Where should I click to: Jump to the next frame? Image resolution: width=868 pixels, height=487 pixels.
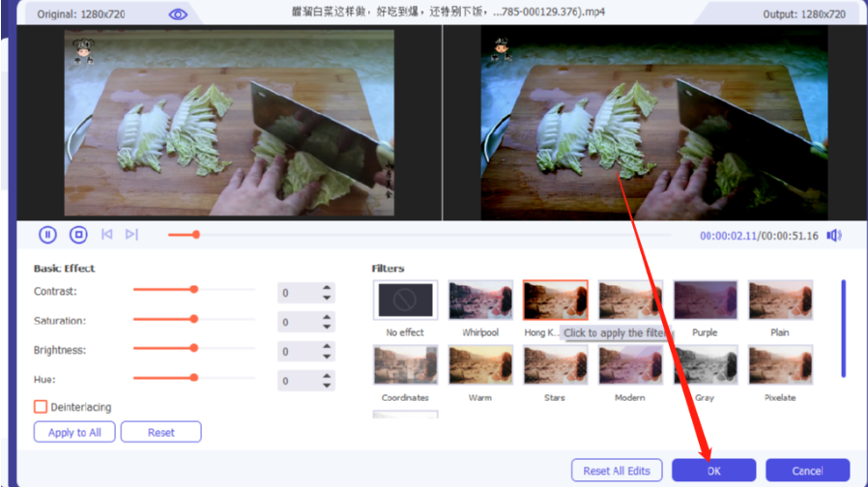coord(131,235)
